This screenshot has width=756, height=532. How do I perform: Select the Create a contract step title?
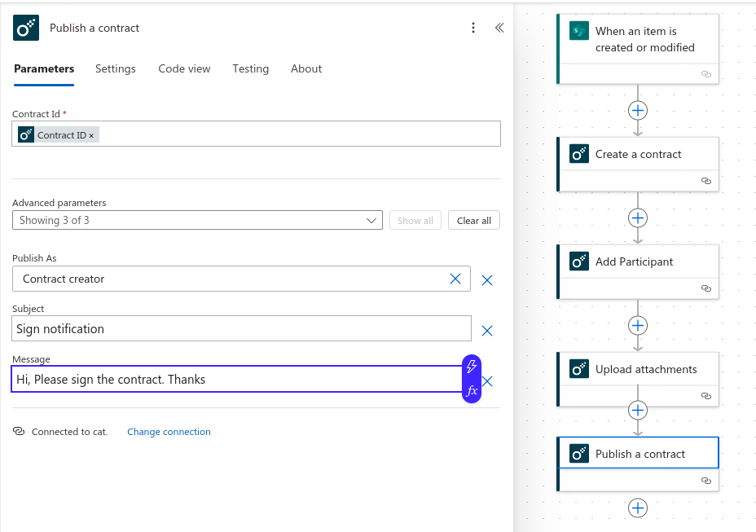pos(638,154)
